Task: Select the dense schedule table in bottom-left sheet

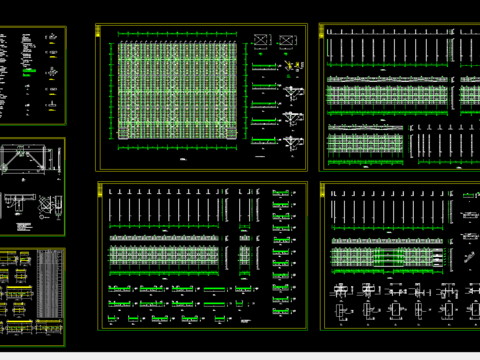Action: click(x=50, y=284)
